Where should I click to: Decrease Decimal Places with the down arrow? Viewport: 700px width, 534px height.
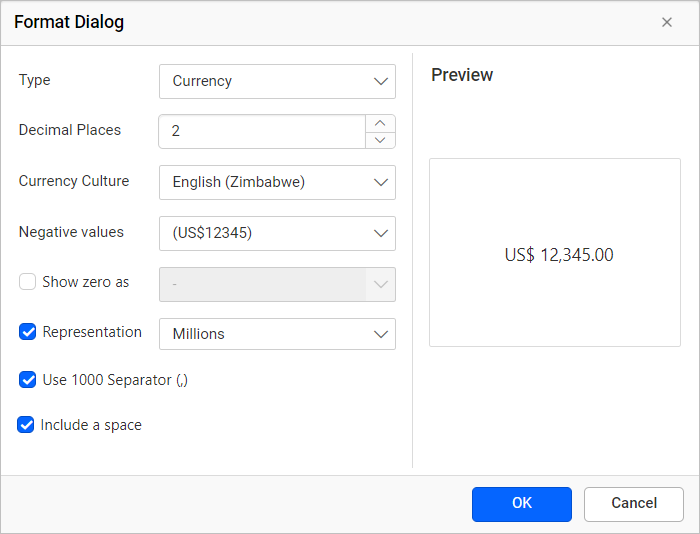coord(380,140)
